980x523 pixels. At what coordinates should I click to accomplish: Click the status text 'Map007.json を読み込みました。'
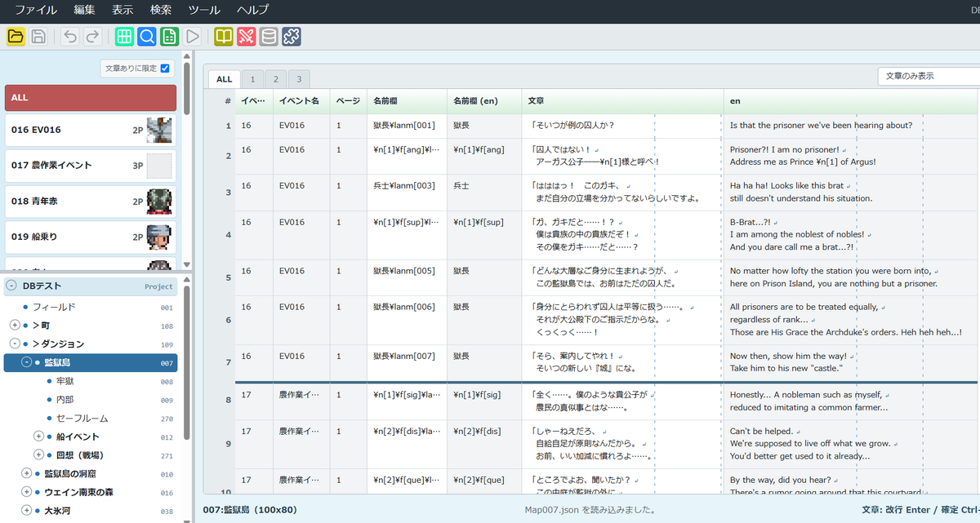[x=592, y=510]
